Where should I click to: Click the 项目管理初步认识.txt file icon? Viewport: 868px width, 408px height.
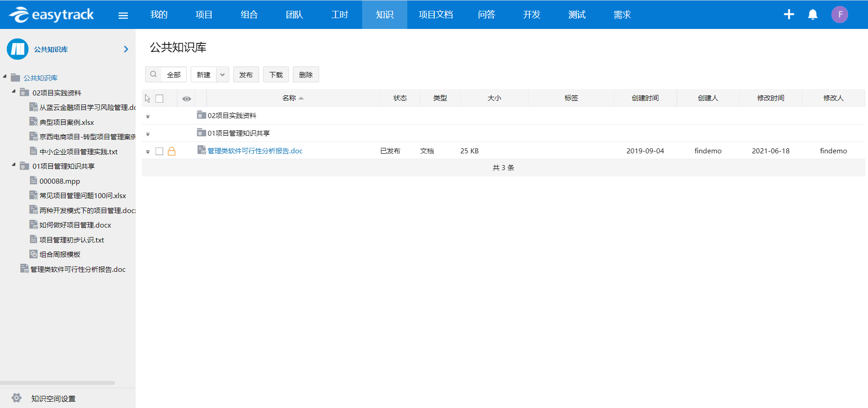coord(33,239)
